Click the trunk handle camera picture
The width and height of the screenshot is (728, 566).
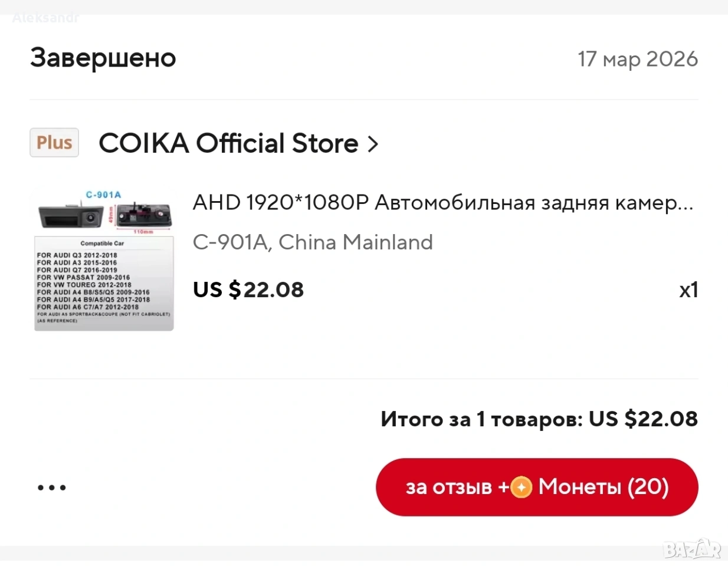click(x=68, y=215)
